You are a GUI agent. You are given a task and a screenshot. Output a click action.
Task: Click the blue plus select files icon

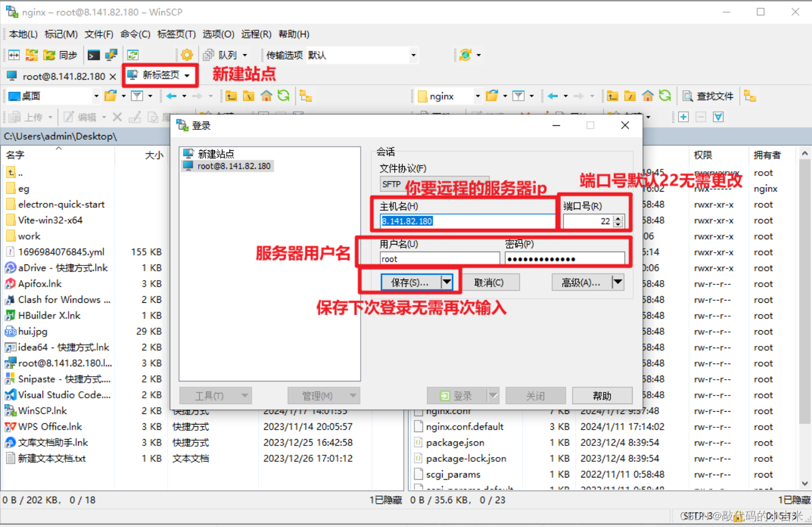coord(683,117)
